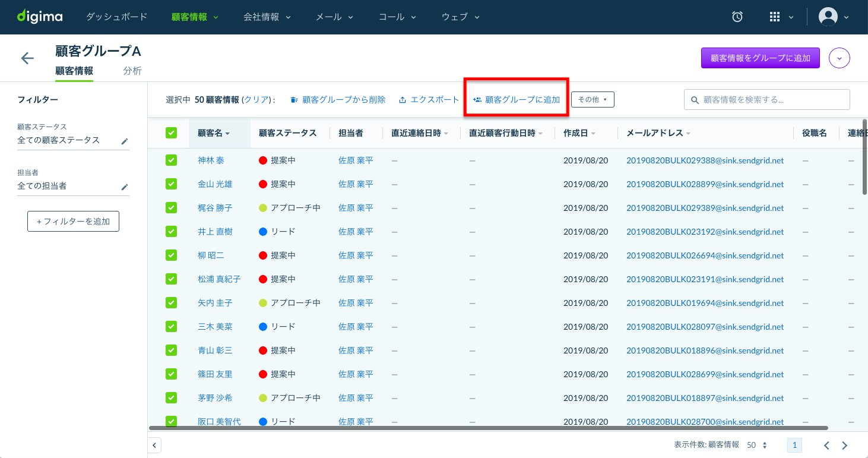Click the (クリア) selection link

[256, 100]
